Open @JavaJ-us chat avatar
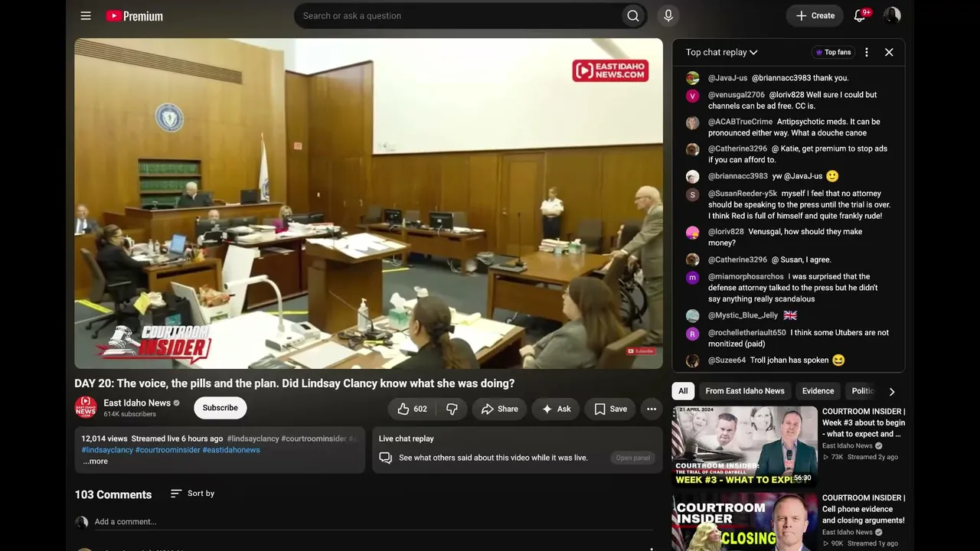 point(692,78)
